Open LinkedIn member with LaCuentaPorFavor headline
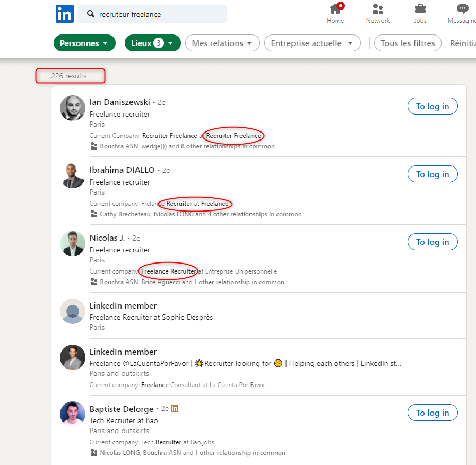476x465 pixels. (x=123, y=352)
